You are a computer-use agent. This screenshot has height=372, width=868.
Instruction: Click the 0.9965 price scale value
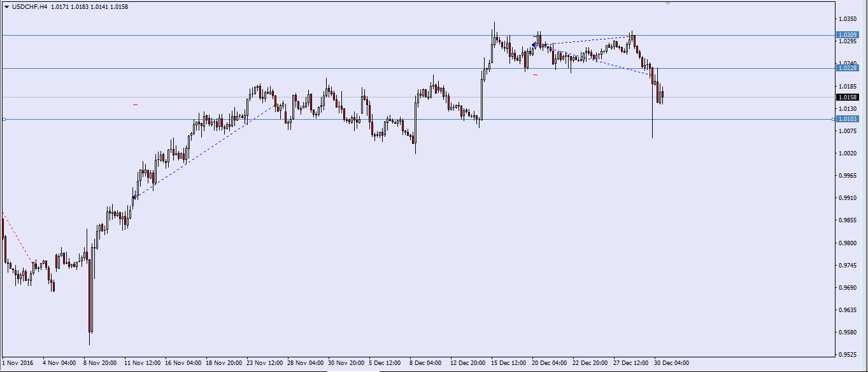pyautogui.click(x=848, y=175)
